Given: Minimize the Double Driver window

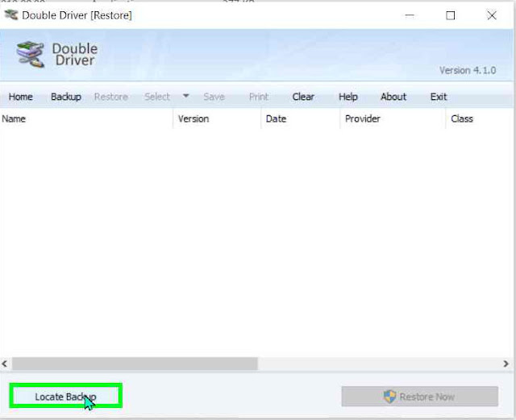Looking at the screenshot, I should pos(410,15).
